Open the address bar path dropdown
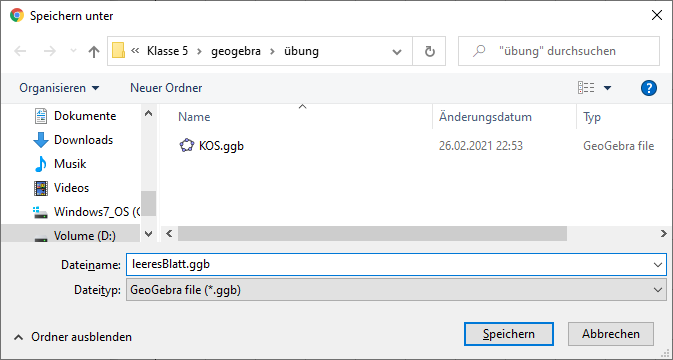 (x=397, y=51)
